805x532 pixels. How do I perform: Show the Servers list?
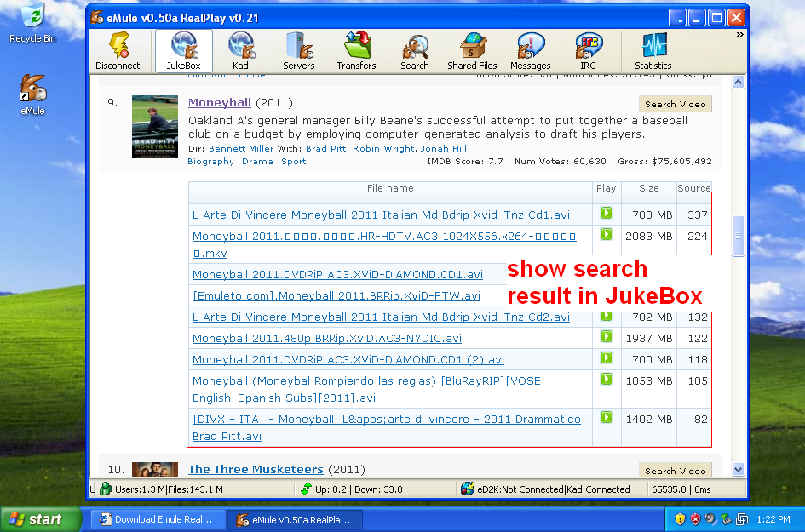tap(298, 51)
